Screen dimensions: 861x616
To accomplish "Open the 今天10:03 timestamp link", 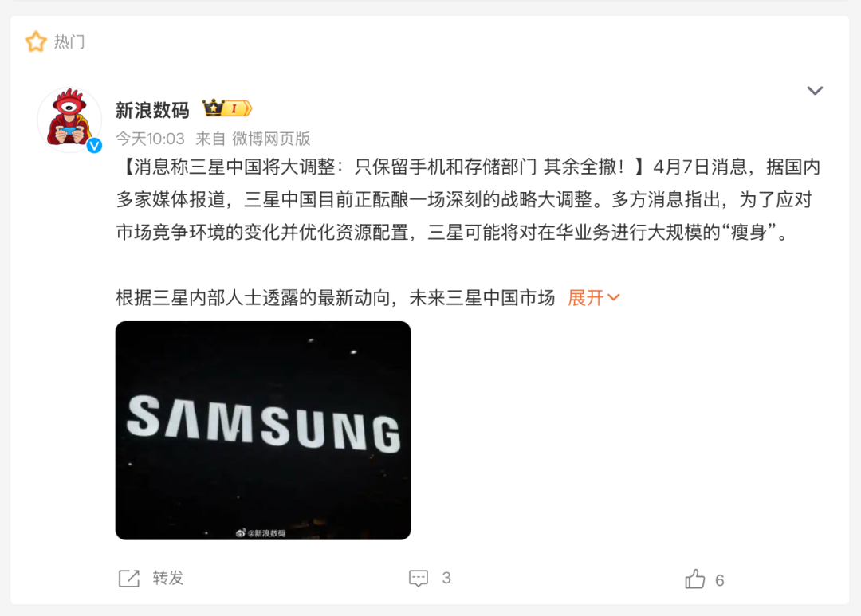I will pos(150,139).
